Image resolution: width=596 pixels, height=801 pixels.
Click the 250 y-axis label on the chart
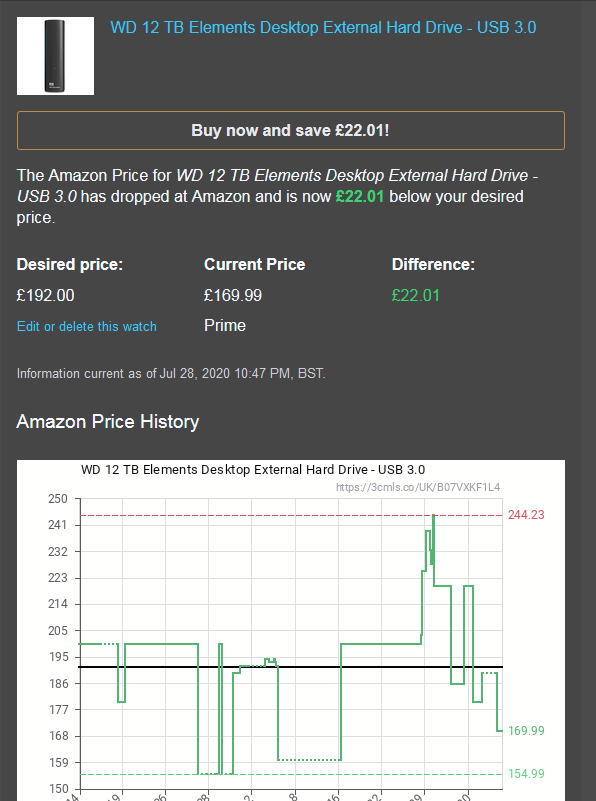pyautogui.click(x=58, y=499)
